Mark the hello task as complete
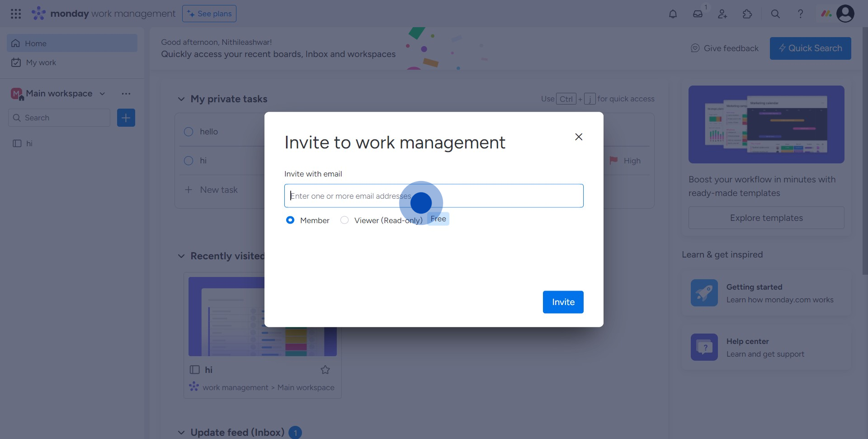Image resolution: width=868 pixels, height=439 pixels. coord(189,132)
